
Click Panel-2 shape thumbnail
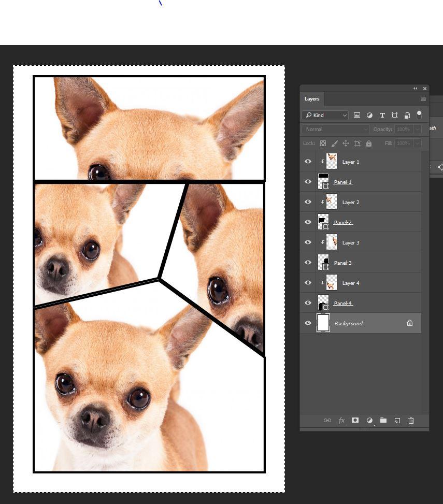pos(323,222)
